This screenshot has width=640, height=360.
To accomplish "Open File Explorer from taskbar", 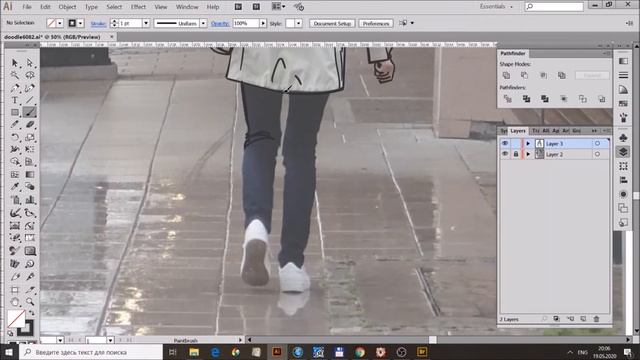I will pyautogui.click(x=194, y=352).
